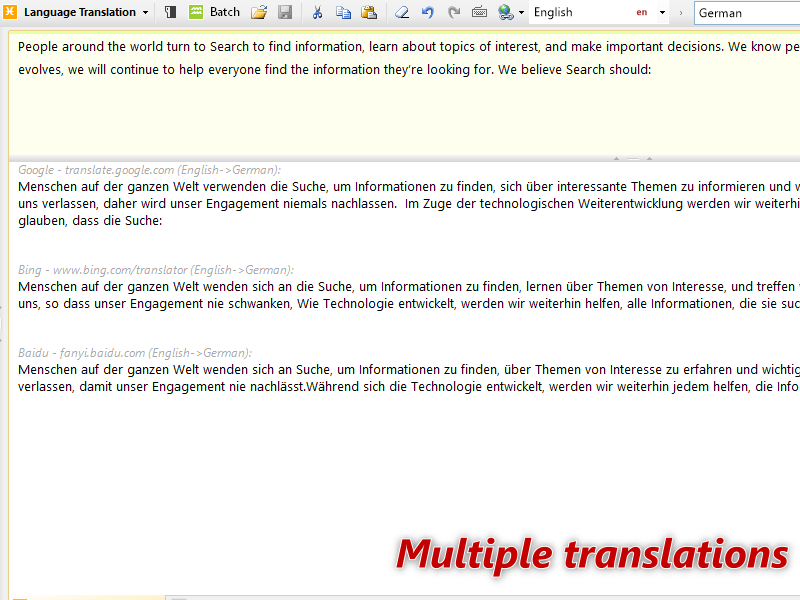Click the Google translation starting 'Menschen auf der ganzen Welt verwenden'
The image size is (800, 600).
[409, 187]
